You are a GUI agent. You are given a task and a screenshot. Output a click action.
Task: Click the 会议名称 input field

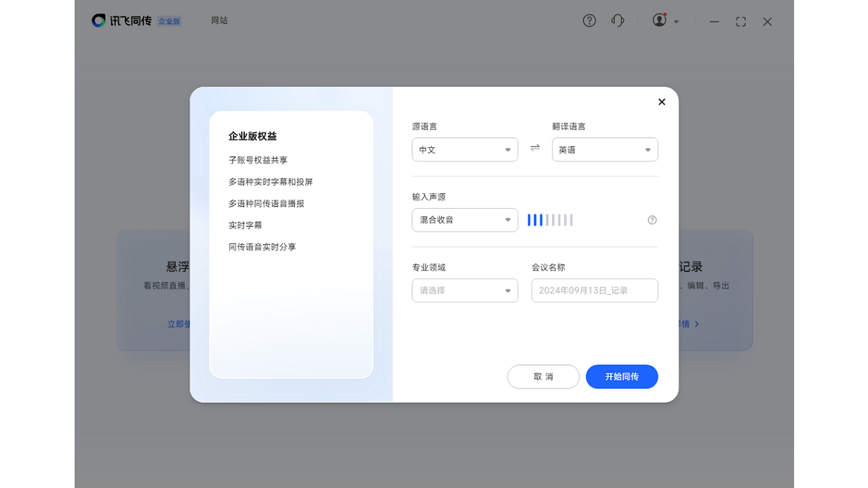pyautogui.click(x=594, y=290)
